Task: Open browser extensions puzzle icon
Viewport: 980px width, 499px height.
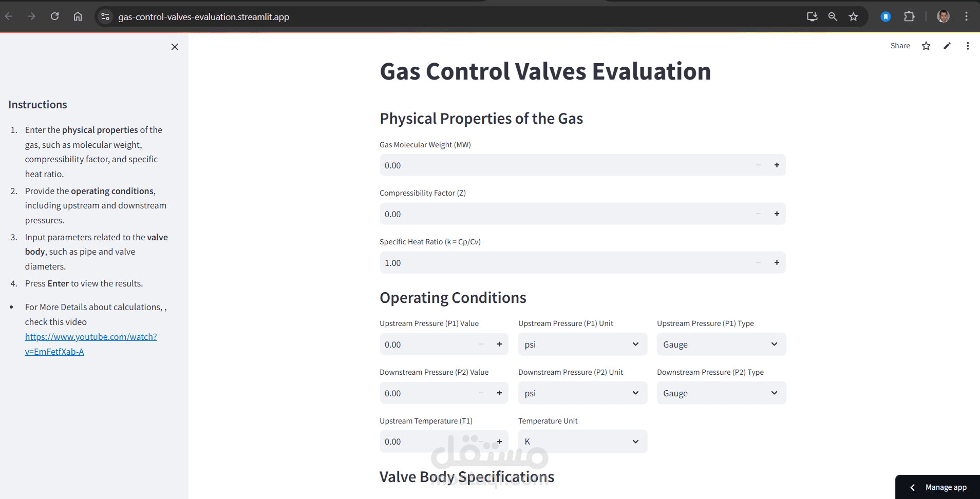Action: 909,16
